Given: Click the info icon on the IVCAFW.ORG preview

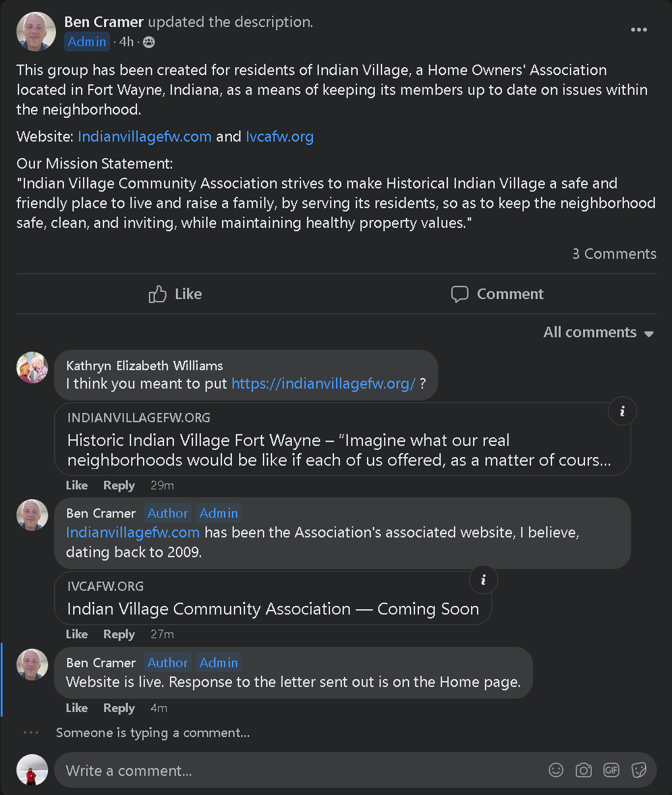Looking at the screenshot, I should click(x=483, y=580).
